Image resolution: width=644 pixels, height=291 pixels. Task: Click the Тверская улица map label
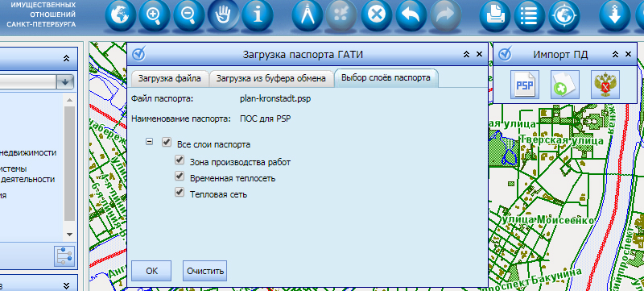click(561, 140)
